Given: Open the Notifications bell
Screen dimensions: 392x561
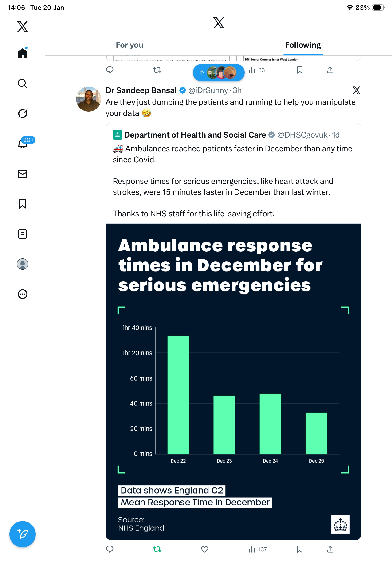Looking at the screenshot, I should tap(23, 144).
